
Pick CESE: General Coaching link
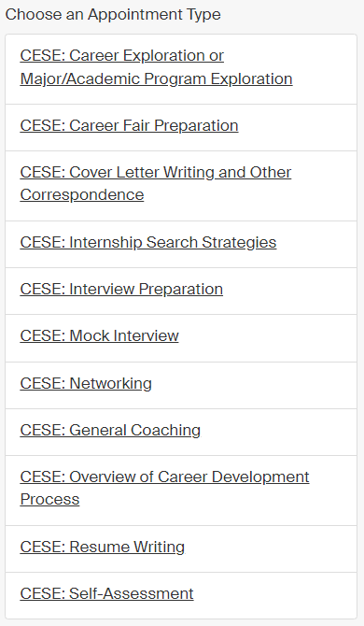click(110, 430)
